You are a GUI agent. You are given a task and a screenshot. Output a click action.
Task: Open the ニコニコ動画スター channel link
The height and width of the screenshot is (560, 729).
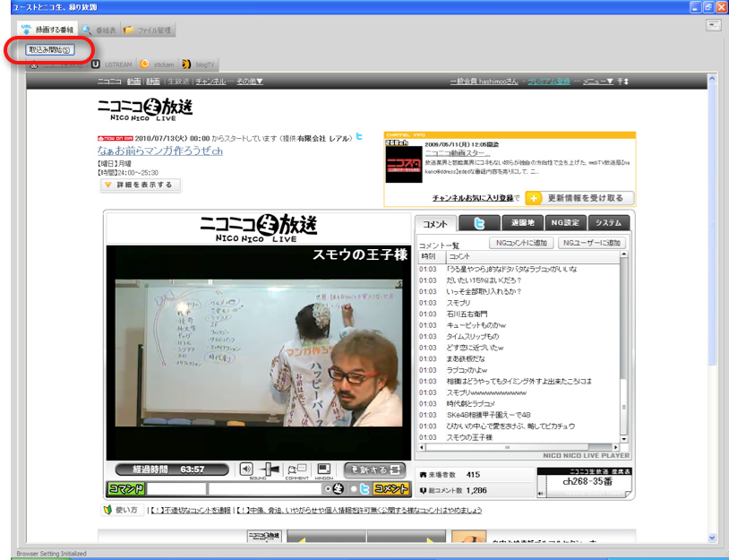tap(458, 153)
